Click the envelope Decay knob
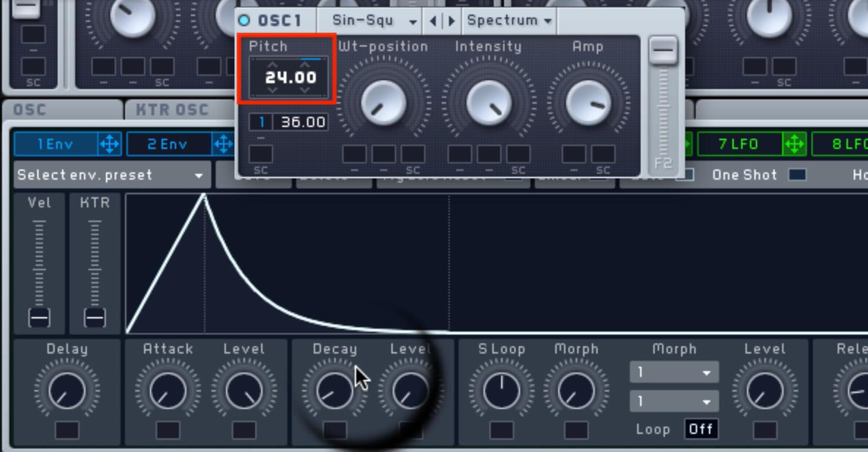The image size is (868, 452). coord(334,391)
